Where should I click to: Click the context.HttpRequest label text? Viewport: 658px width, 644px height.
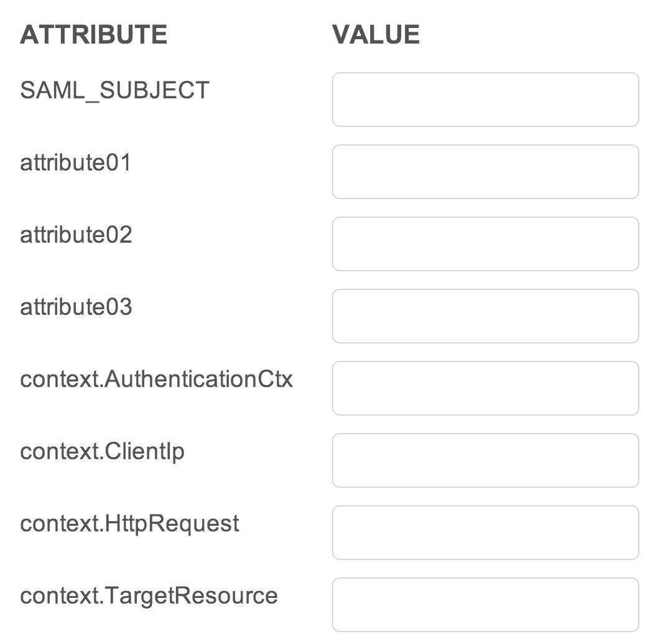129,524
